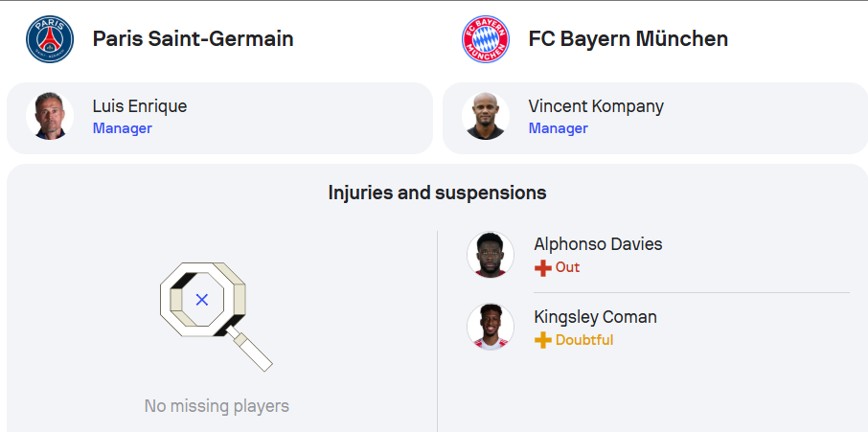This screenshot has height=432, width=868.
Task: Click the Vincent Kompany name
Action: coord(596,106)
